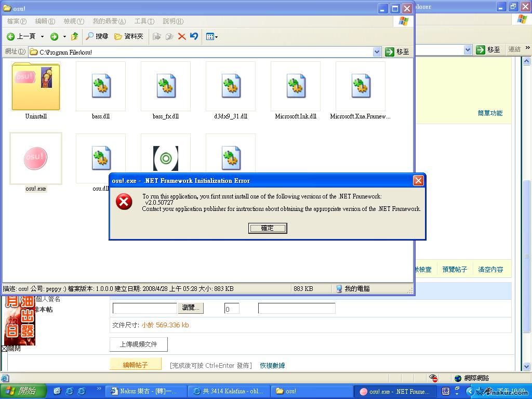Select the bass.dll file icon
532x399 pixels.
pyautogui.click(x=101, y=86)
